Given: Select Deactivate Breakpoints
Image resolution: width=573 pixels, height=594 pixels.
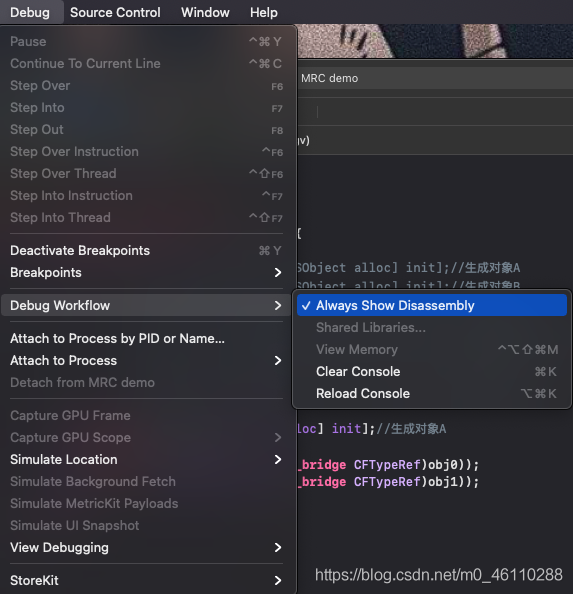Looking at the screenshot, I should pyautogui.click(x=146, y=251).
